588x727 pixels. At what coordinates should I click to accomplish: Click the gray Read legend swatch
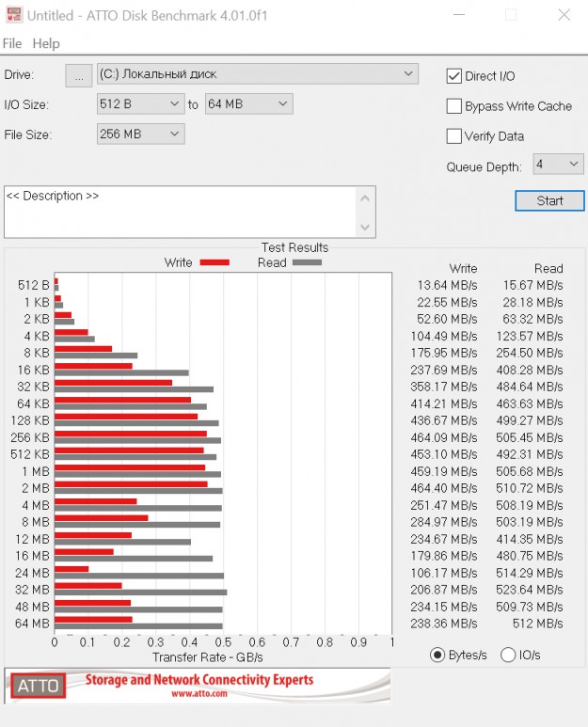tap(307, 263)
